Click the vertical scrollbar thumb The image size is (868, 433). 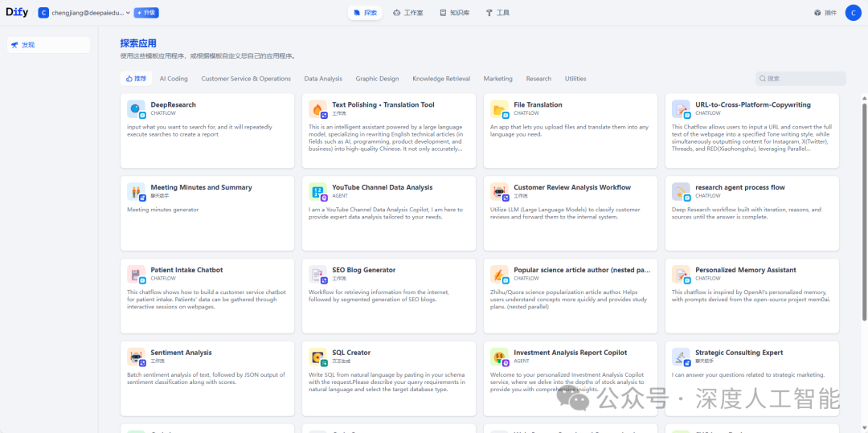coord(864,211)
